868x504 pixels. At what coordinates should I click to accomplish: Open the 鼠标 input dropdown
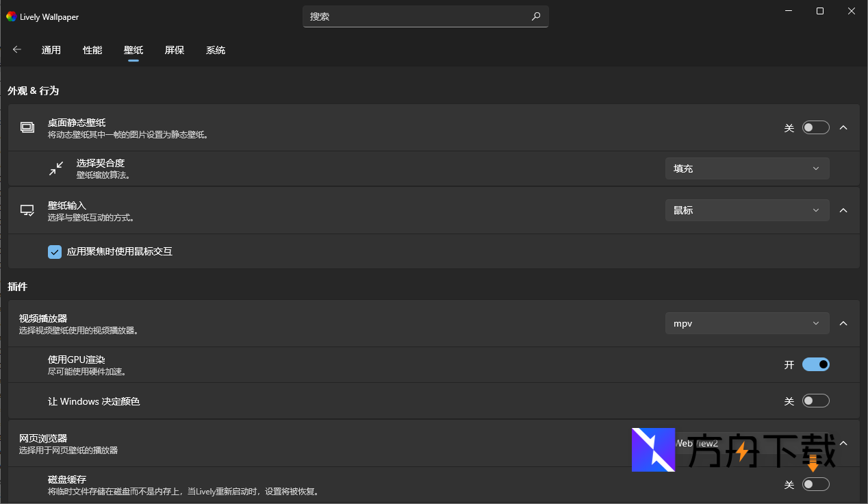(747, 210)
